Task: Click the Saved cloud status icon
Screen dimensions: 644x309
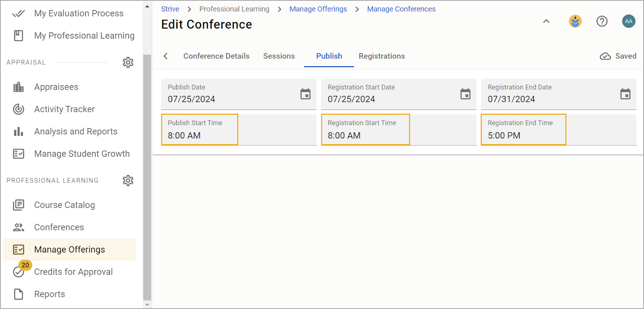Action: coord(605,56)
